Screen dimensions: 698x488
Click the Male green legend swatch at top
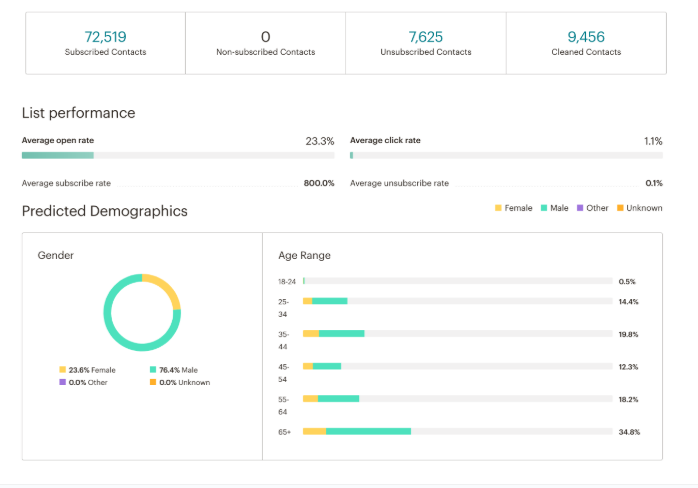(544, 208)
